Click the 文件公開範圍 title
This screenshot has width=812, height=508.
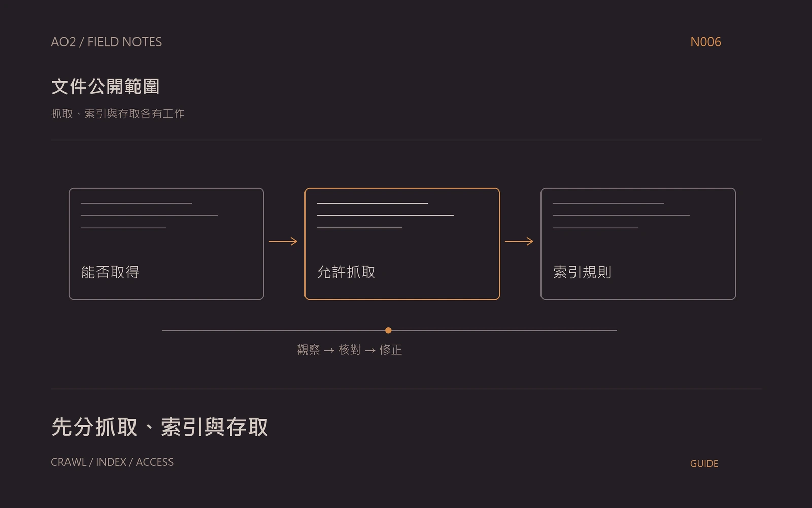coord(106,86)
